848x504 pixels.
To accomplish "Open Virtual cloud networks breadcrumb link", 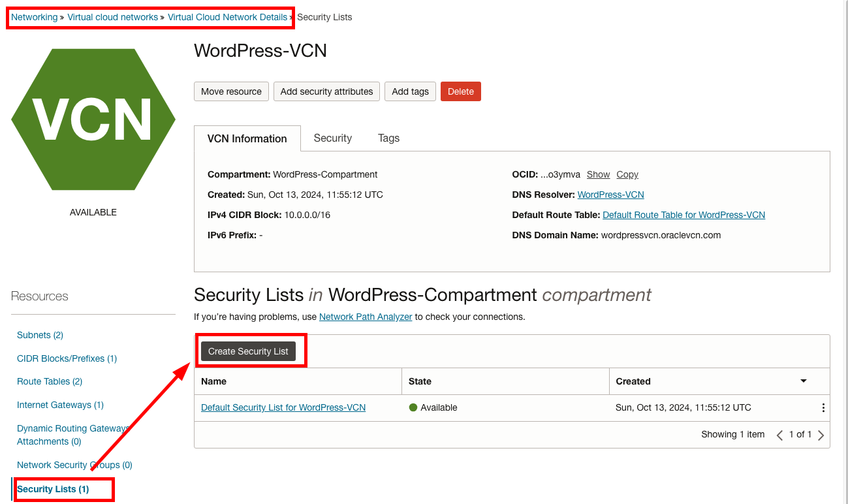I will [x=113, y=17].
